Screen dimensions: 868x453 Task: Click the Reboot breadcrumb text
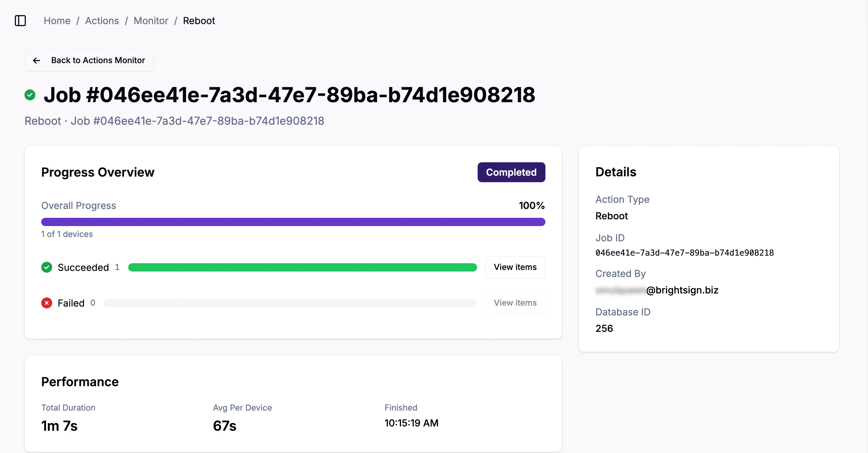click(199, 20)
